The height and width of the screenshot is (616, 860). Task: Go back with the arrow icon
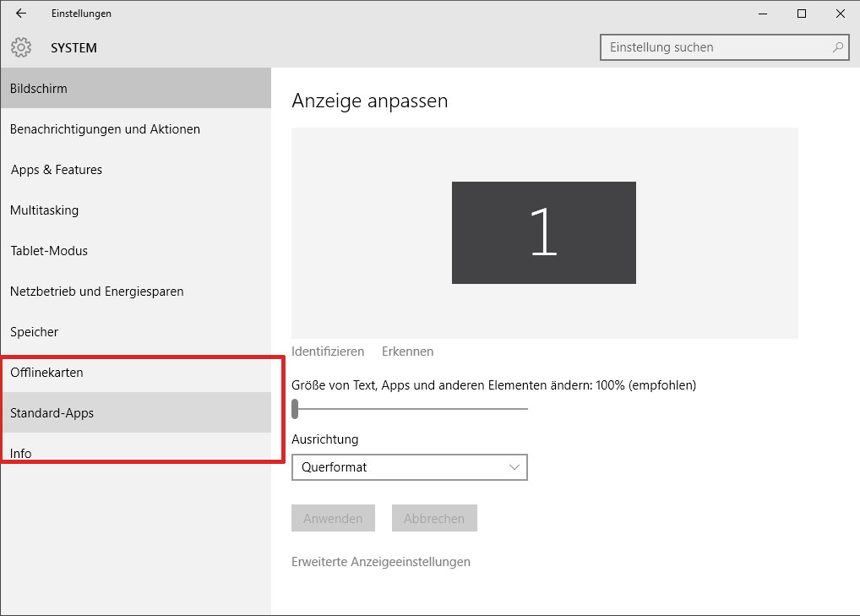point(21,14)
